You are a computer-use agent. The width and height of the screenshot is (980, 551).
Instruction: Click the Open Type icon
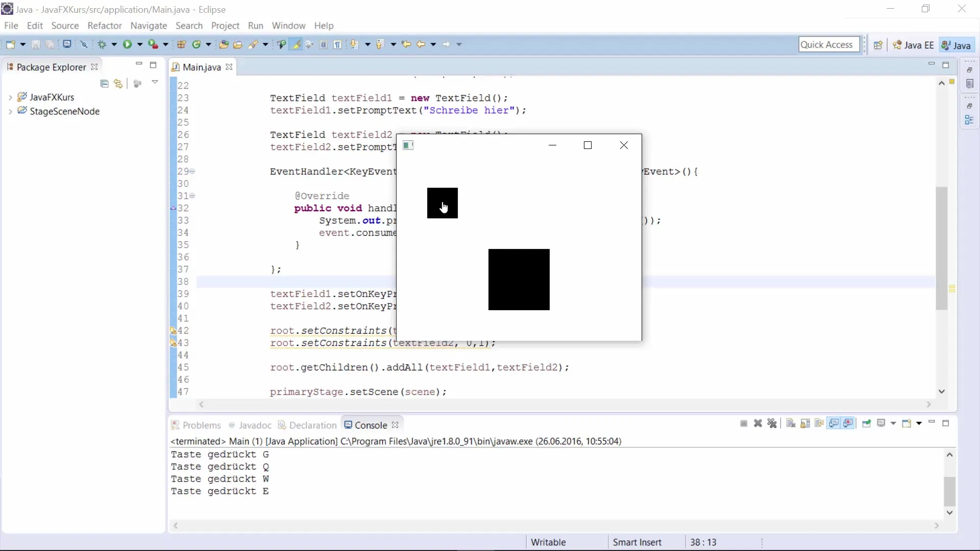point(224,44)
